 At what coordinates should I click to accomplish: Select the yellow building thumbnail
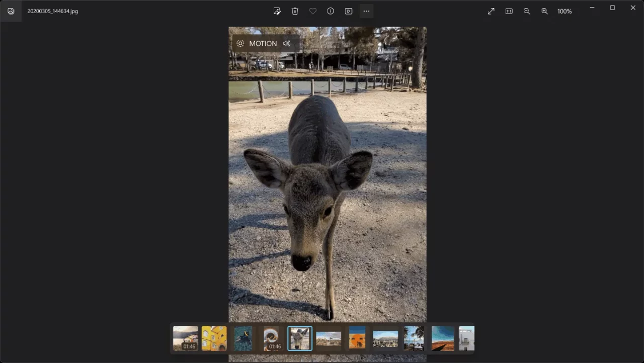214,338
